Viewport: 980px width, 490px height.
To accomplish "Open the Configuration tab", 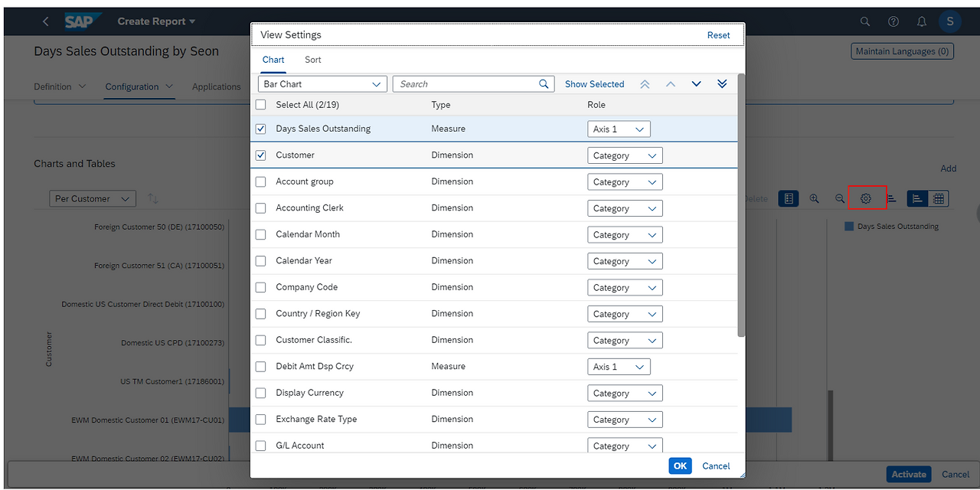I will [139, 87].
